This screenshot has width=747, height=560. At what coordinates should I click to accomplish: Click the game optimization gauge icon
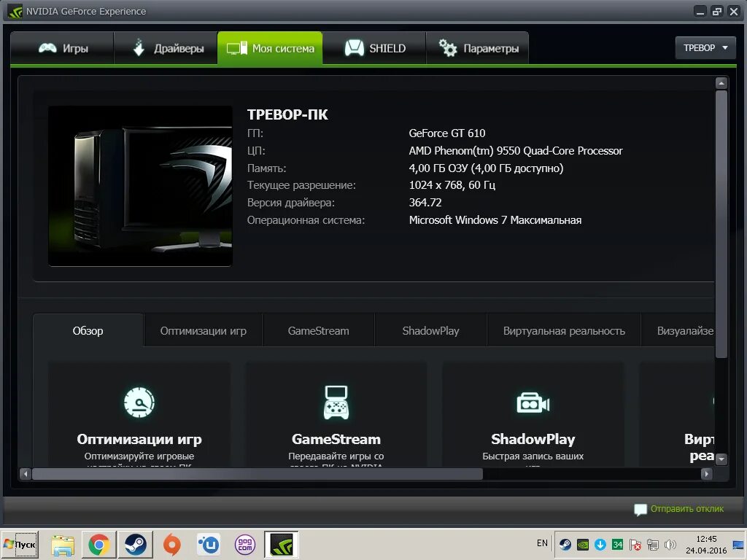139,402
